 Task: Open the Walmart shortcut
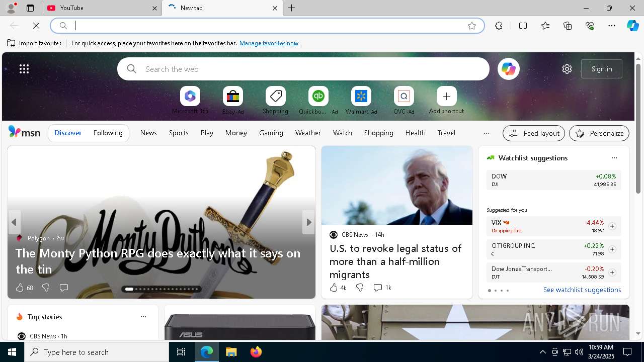coord(361,101)
